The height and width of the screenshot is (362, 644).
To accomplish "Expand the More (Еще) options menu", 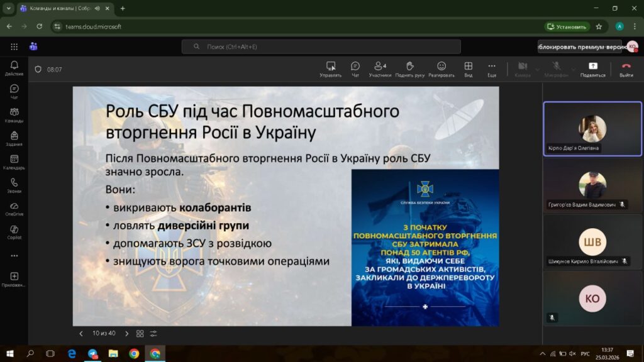I will click(x=491, y=69).
